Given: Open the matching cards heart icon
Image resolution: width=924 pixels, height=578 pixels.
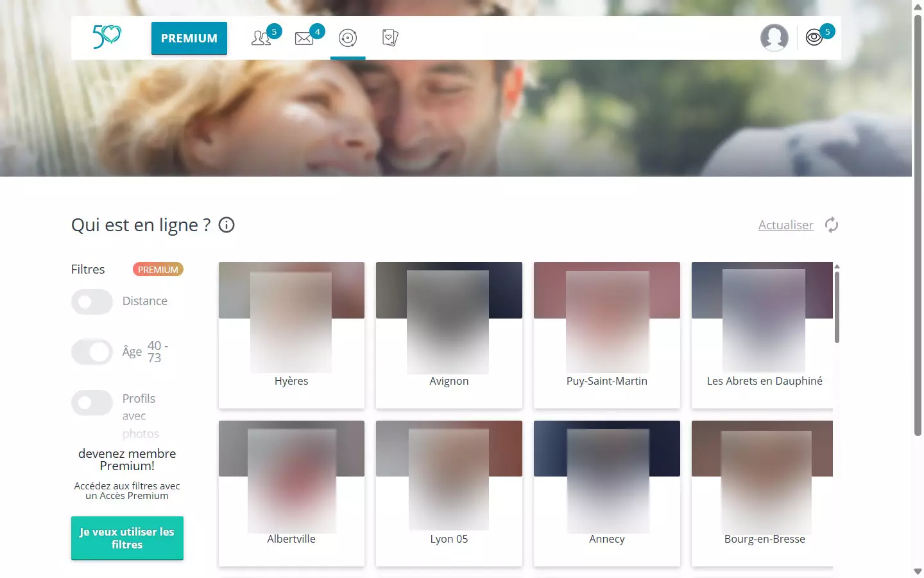Looking at the screenshot, I should 389,38.
